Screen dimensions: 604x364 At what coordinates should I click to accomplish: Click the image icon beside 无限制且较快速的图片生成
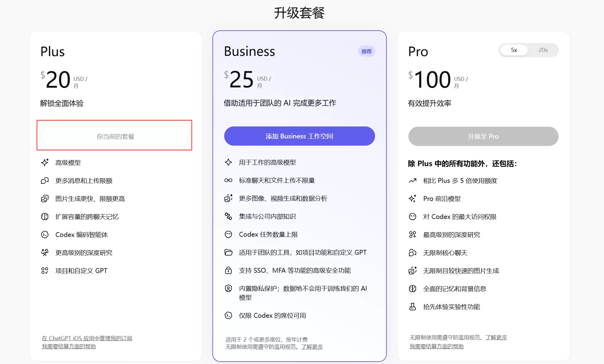(413, 271)
